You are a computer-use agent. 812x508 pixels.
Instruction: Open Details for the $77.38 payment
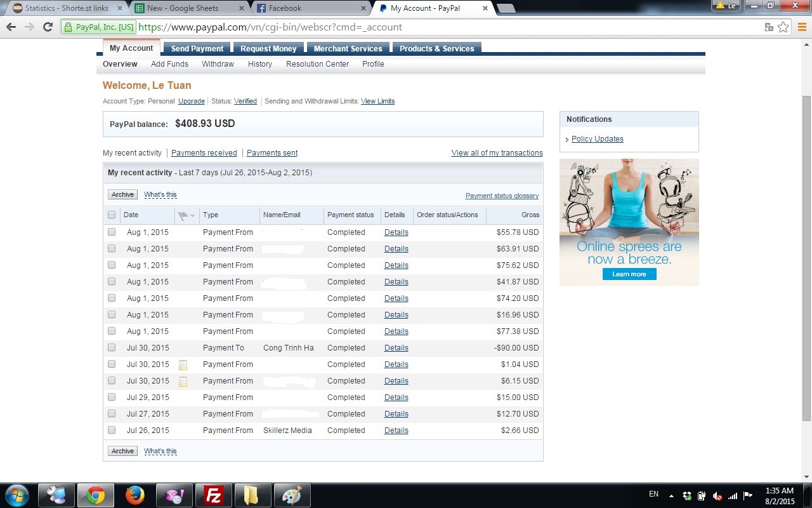click(396, 331)
